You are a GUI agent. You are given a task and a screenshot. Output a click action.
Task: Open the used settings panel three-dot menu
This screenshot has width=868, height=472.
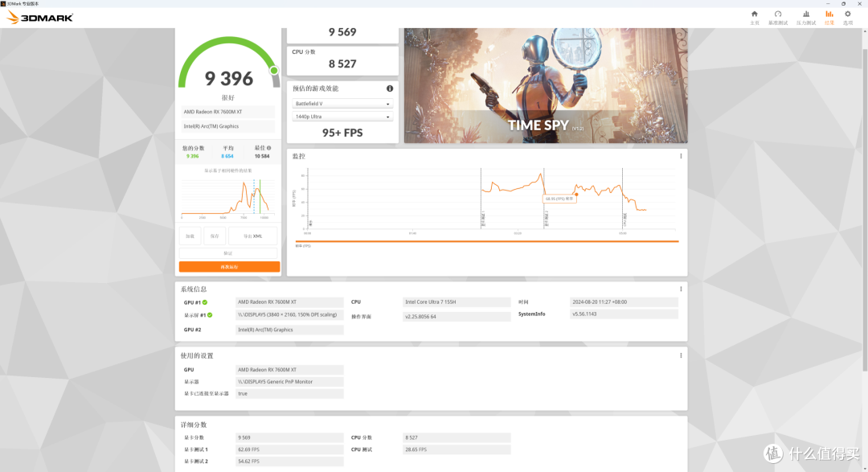pyautogui.click(x=681, y=355)
